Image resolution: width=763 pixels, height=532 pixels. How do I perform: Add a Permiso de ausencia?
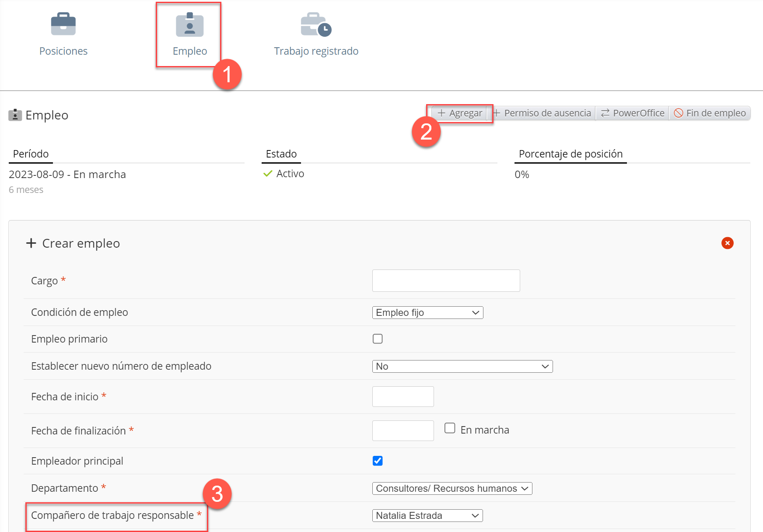click(x=542, y=113)
